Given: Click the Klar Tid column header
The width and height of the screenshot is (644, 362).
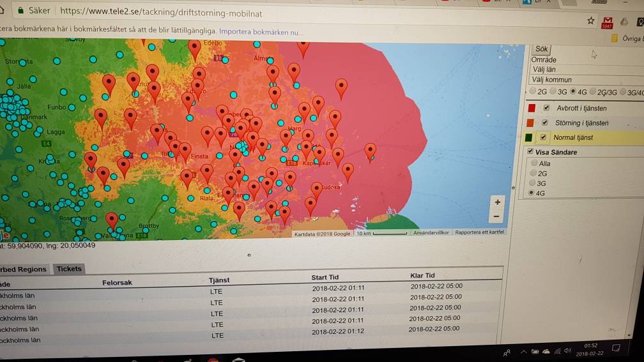Looking at the screenshot, I should point(422,275).
